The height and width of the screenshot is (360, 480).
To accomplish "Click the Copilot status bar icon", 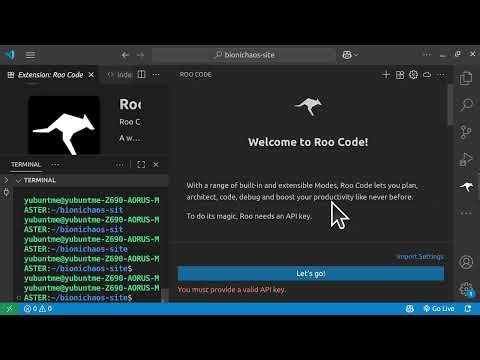I will (410, 309).
